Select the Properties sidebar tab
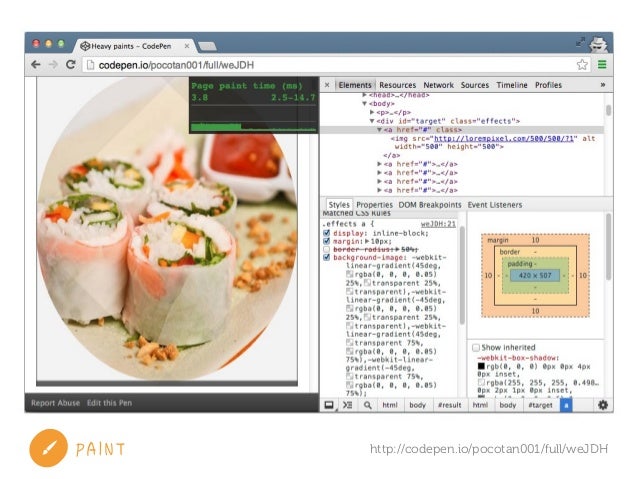638x479 pixels. coord(374,205)
